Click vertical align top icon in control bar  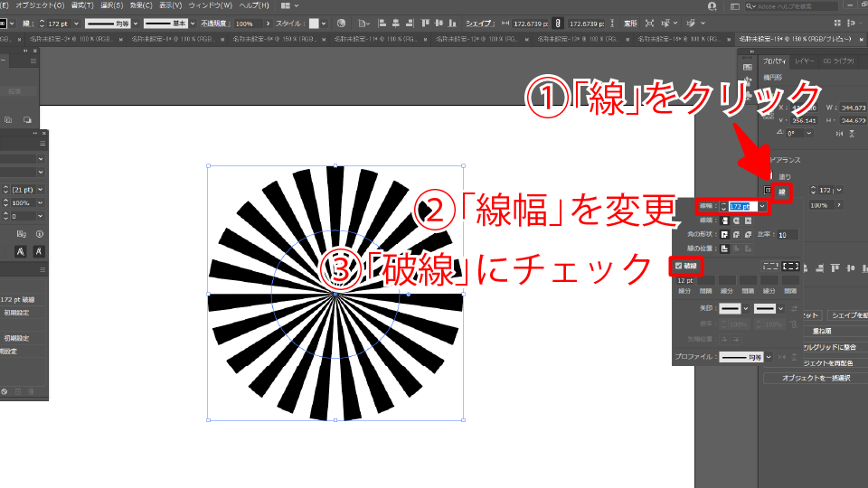(425, 23)
